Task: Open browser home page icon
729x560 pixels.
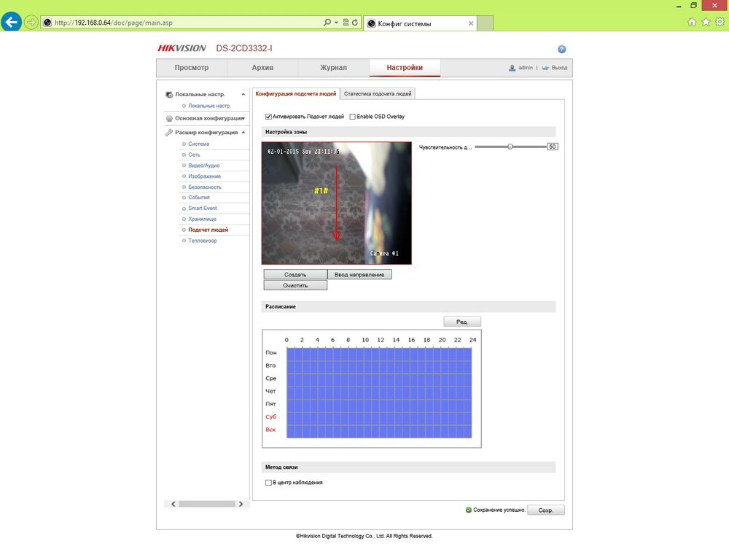Action: [x=692, y=22]
